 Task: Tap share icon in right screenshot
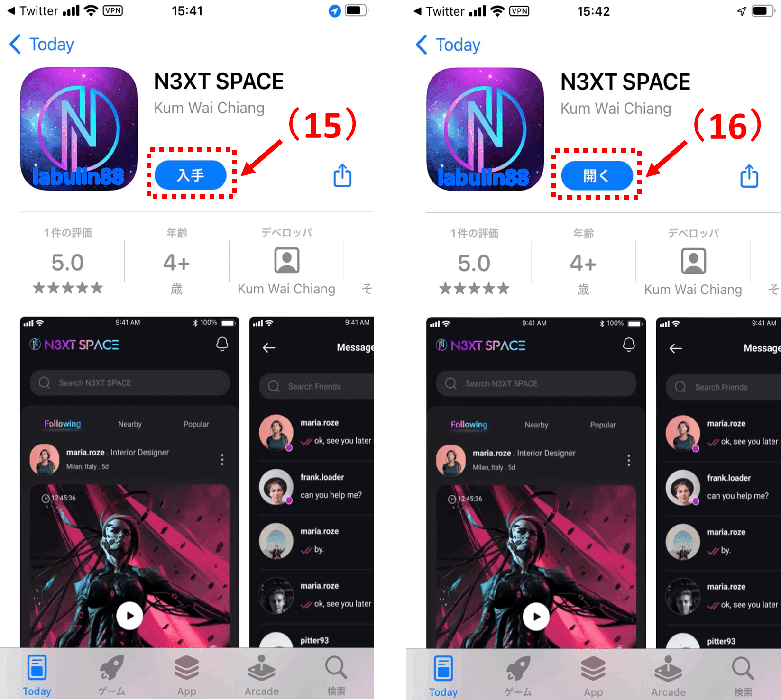point(749,176)
